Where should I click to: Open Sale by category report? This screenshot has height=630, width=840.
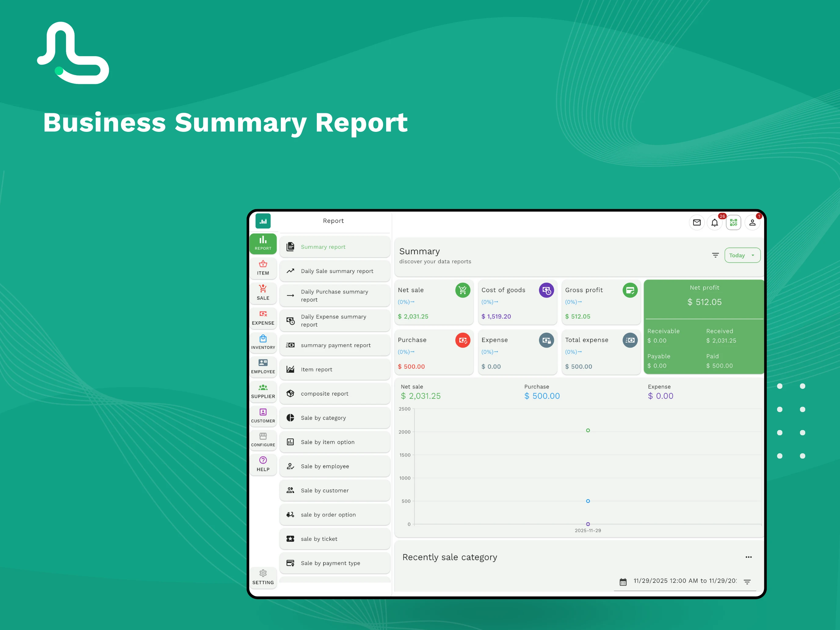tap(335, 418)
